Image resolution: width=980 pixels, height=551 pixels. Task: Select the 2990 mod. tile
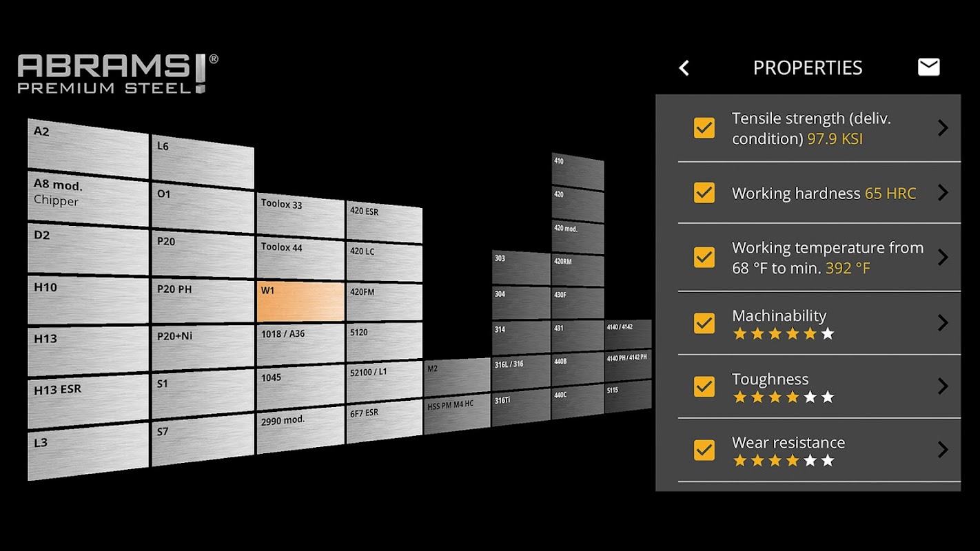click(300, 430)
